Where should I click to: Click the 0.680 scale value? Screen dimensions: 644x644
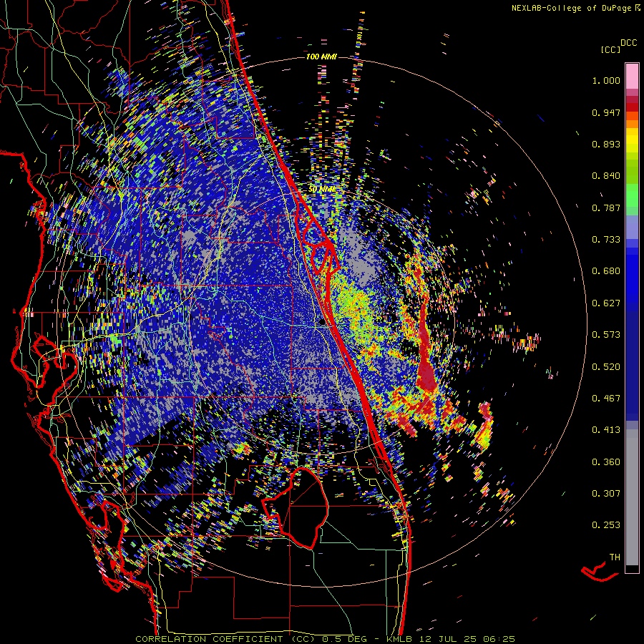tap(606, 271)
